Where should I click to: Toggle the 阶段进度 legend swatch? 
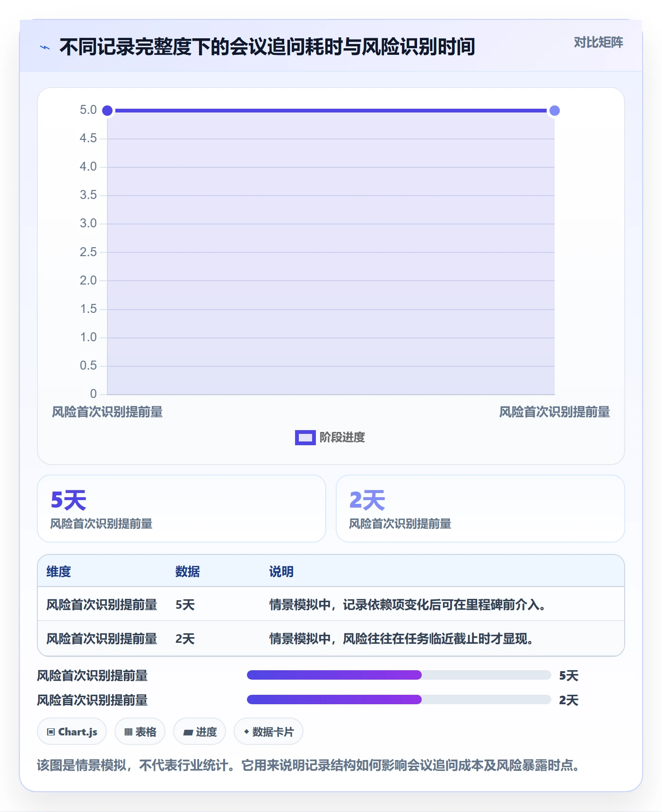[x=305, y=438]
